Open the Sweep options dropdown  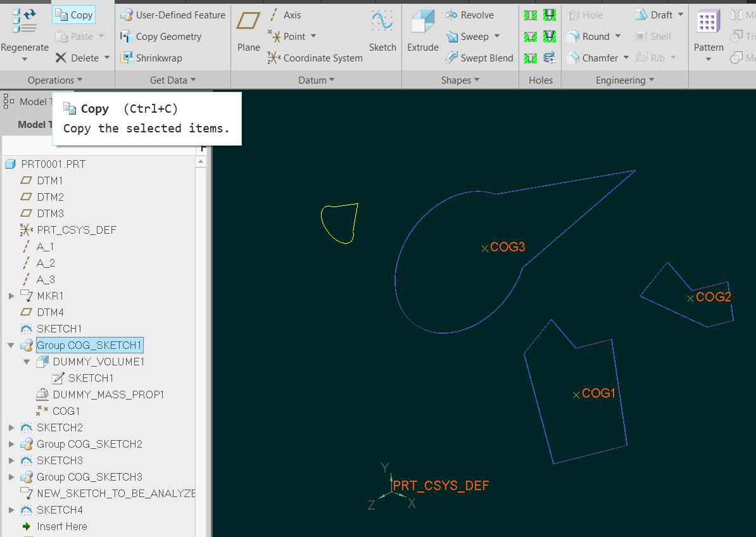click(497, 37)
